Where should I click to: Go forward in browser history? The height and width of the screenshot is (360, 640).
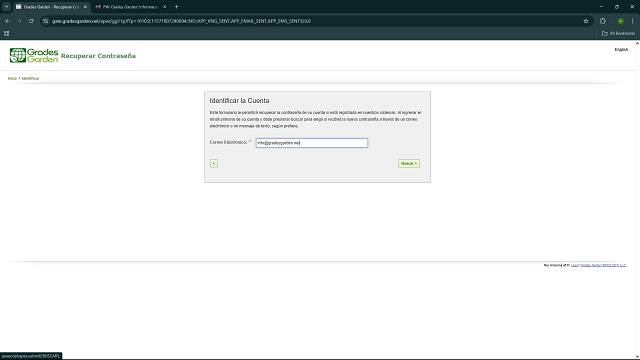point(19,21)
